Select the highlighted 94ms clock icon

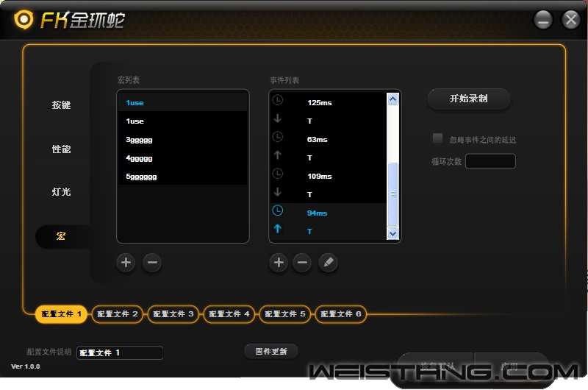pos(278,212)
